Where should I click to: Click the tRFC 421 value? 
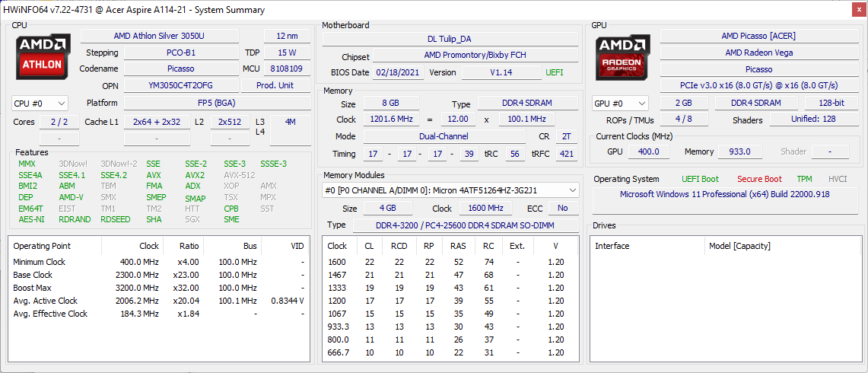click(566, 154)
